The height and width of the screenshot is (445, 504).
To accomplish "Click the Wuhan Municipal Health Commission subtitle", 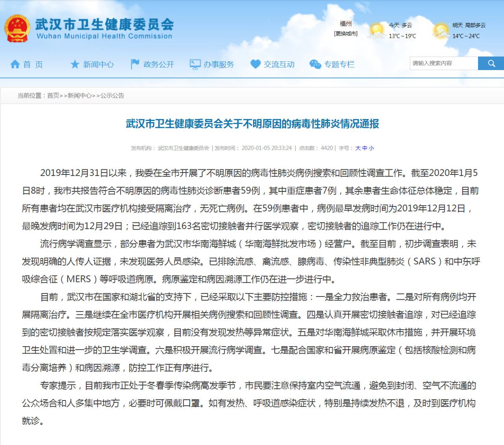I will (104, 36).
